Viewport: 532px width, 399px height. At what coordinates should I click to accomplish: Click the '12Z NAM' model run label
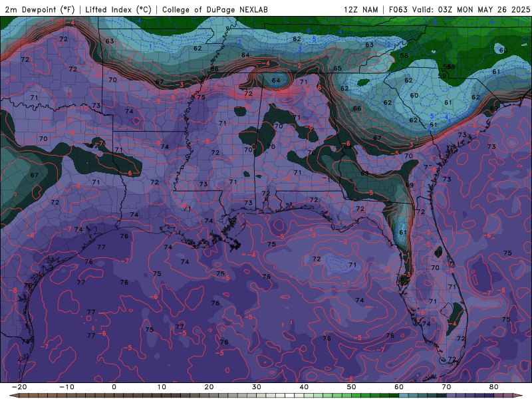[361, 9]
